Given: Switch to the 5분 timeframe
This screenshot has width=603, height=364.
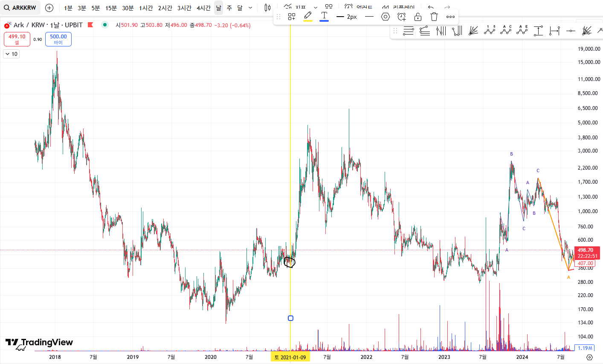Looking at the screenshot, I should [96, 8].
